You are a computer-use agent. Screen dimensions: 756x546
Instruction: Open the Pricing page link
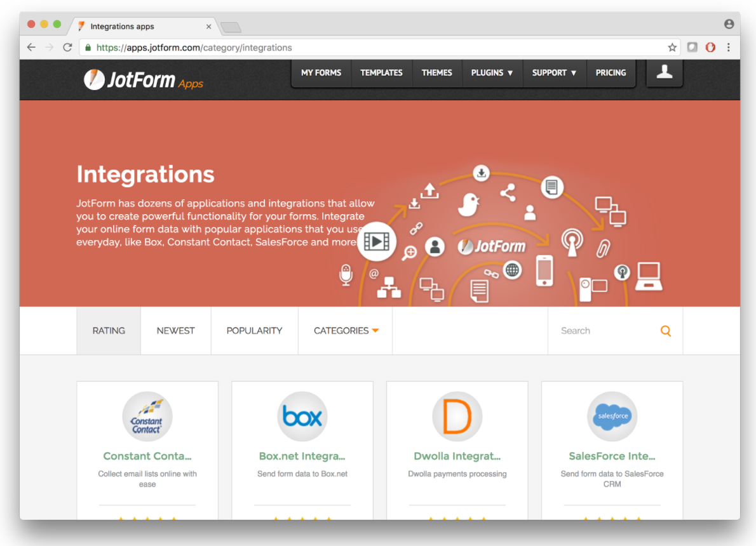(x=611, y=73)
